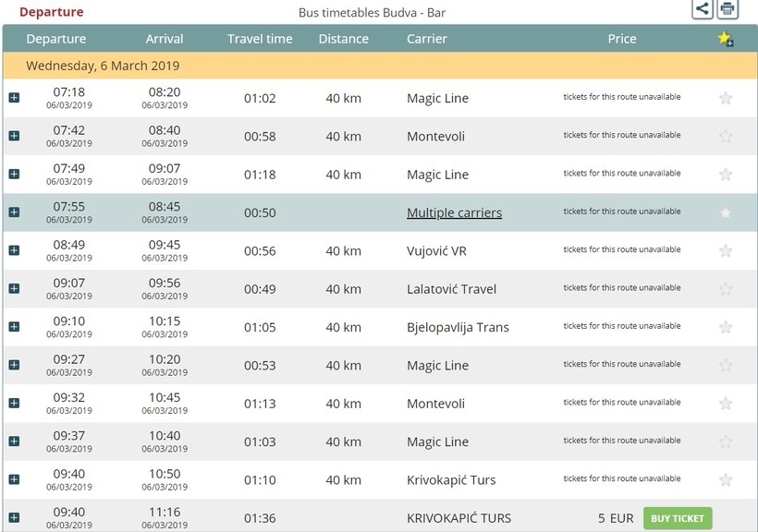Click the Travel time column header
The width and height of the screenshot is (758, 532).
pos(260,39)
